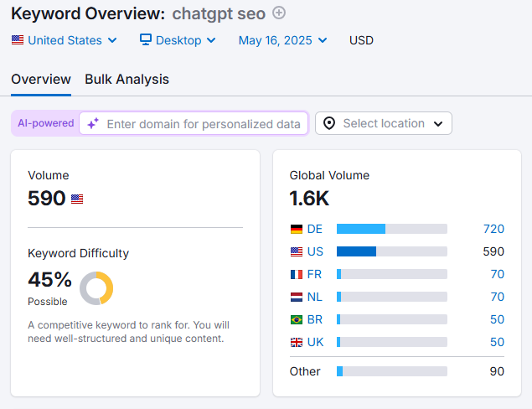The height and width of the screenshot is (409, 532).
Task: Click the France flag icon
Action: (x=297, y=274)
